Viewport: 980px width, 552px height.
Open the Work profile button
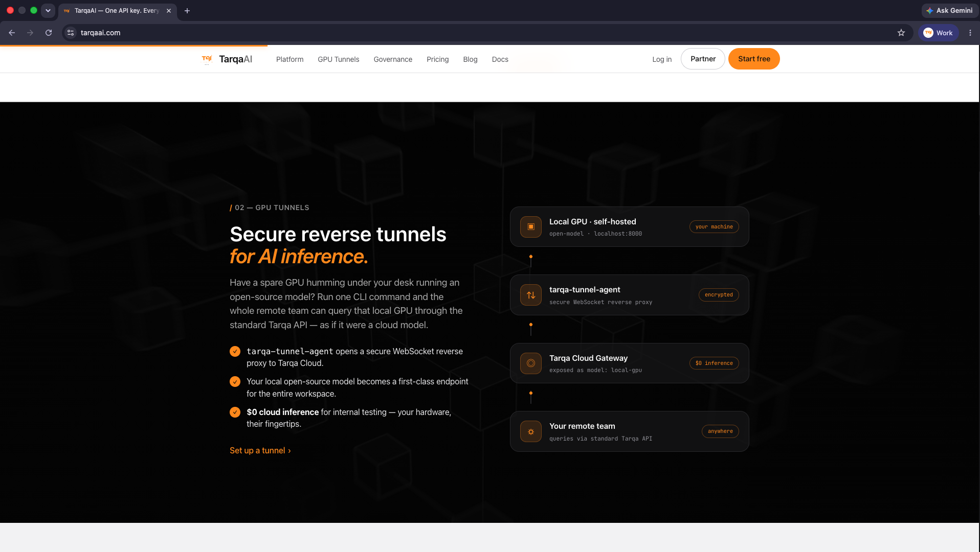click(x=939, y=33)
